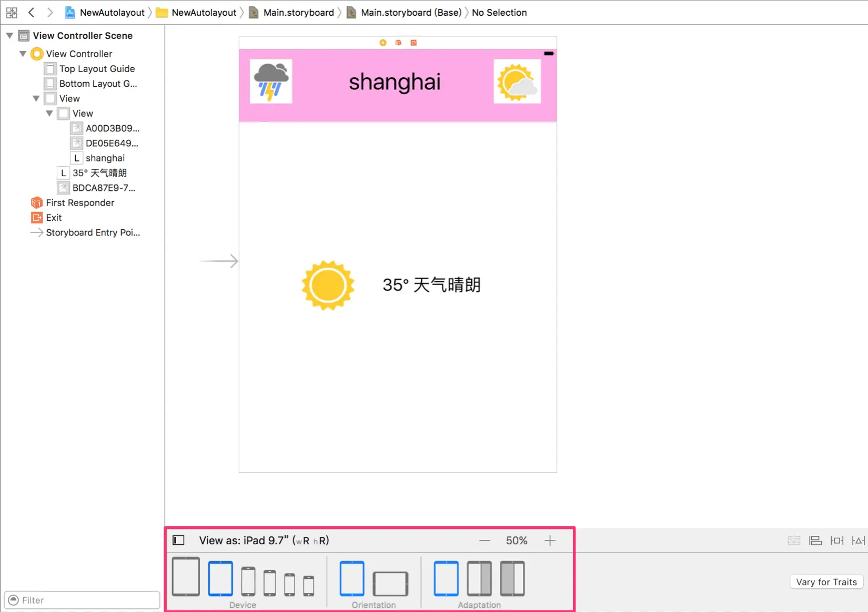
Task: Toggle the document outline panel icon
Action: click(179, 540)
